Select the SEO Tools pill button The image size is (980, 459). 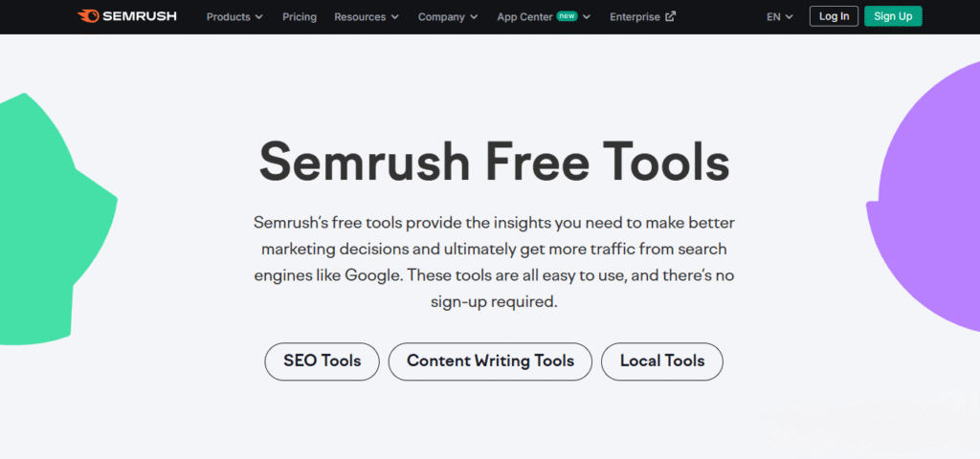[x=322, y=361]
